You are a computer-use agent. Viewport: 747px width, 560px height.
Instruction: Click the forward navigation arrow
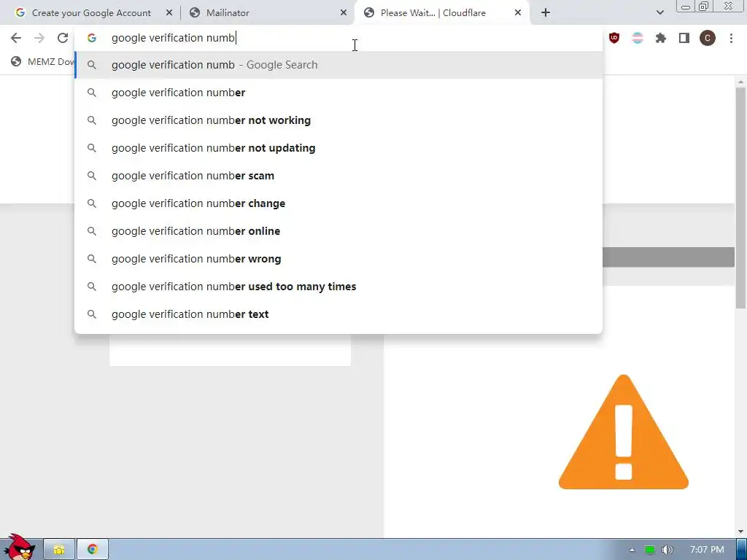(39, 38)
